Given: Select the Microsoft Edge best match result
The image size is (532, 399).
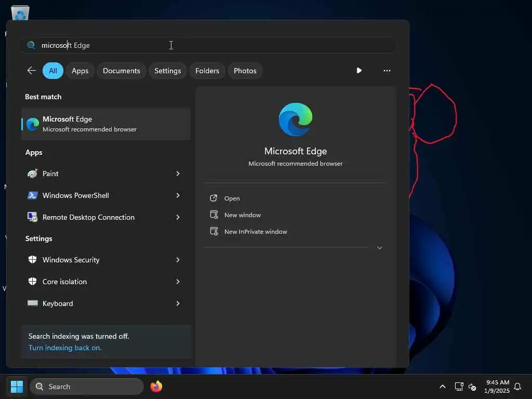Looking at the screenshot, I should (x=106, y=124).
